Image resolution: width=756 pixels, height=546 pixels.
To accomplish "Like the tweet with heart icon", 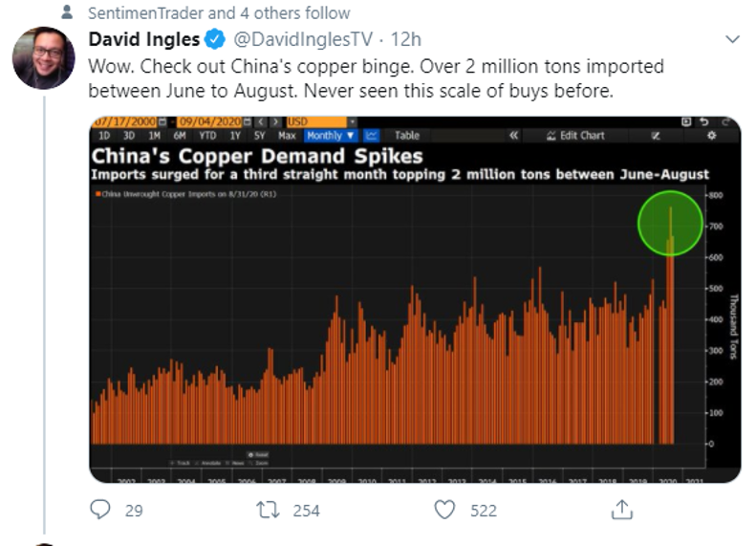I will pyautogui.click(x=444, y=510).
